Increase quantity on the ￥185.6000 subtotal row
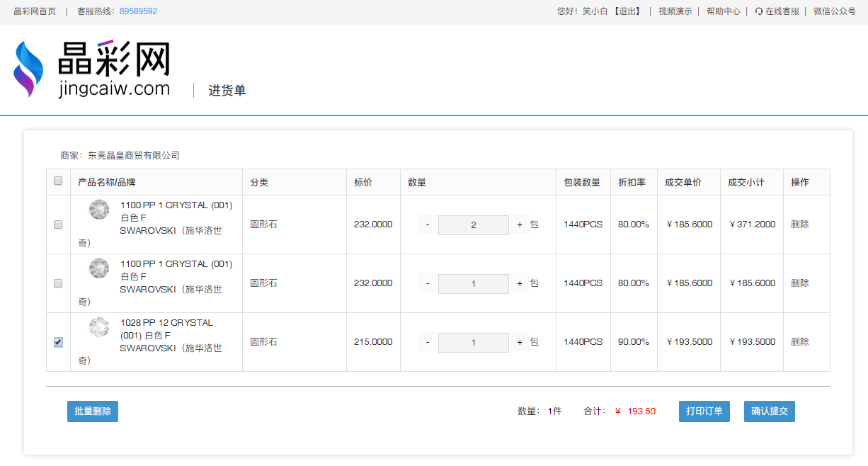 [x=519, y=284]
